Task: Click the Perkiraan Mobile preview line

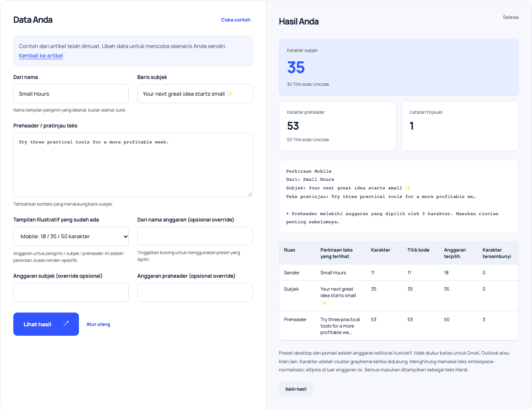Action: click(309, 171)
